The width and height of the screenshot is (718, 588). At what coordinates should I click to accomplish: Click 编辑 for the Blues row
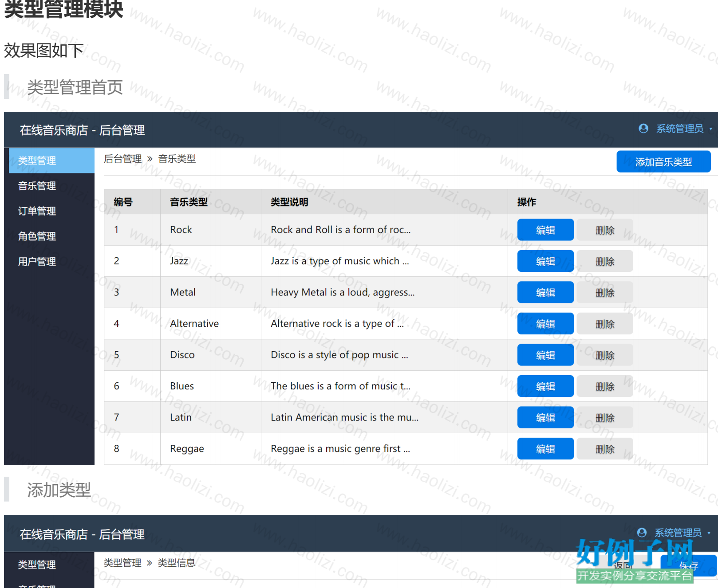545,386
